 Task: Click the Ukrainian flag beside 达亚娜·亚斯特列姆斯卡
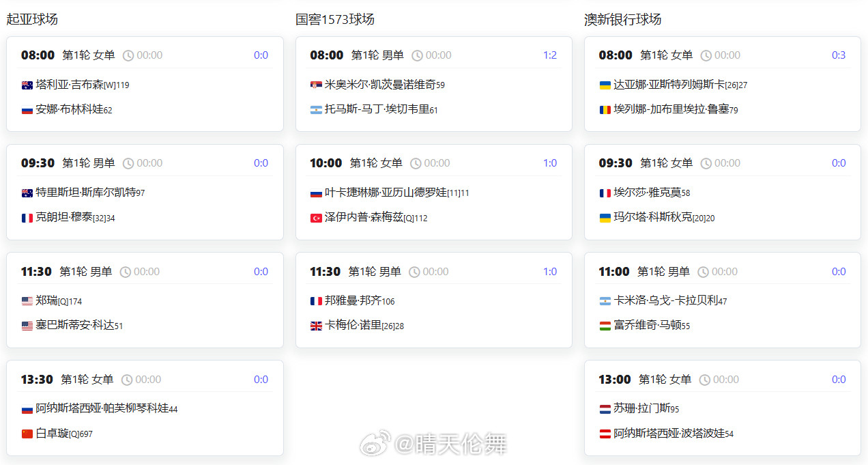(x=605, y=84)
